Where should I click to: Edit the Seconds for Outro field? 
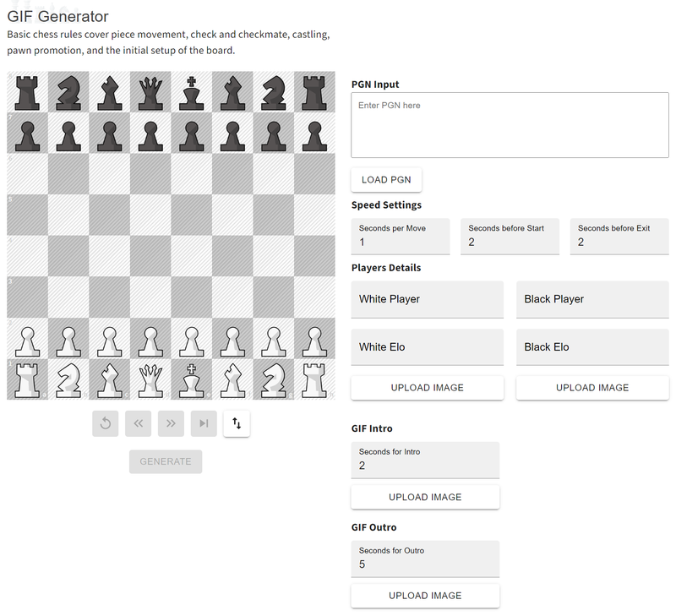(425, 564)
